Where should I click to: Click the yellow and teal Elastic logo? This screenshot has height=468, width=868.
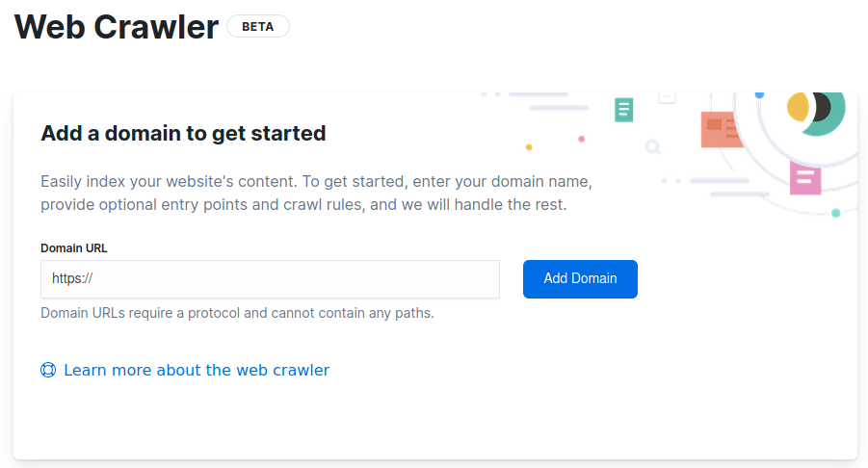pyautogui.click(x=815, y=108)
